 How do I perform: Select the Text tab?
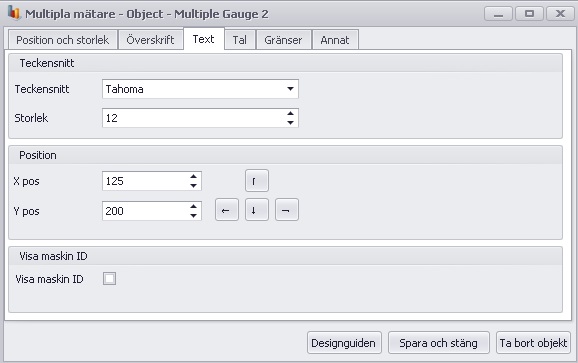point(203,39)
